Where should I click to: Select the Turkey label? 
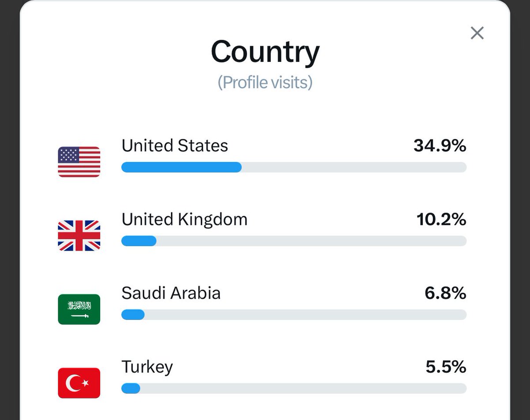[147, 367]
